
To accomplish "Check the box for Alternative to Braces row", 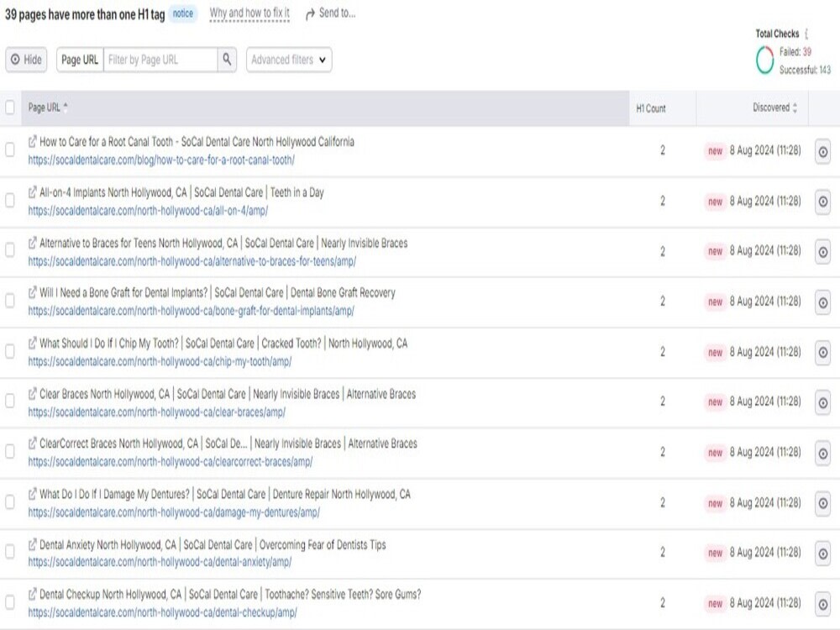I will (x=9, y=250).
